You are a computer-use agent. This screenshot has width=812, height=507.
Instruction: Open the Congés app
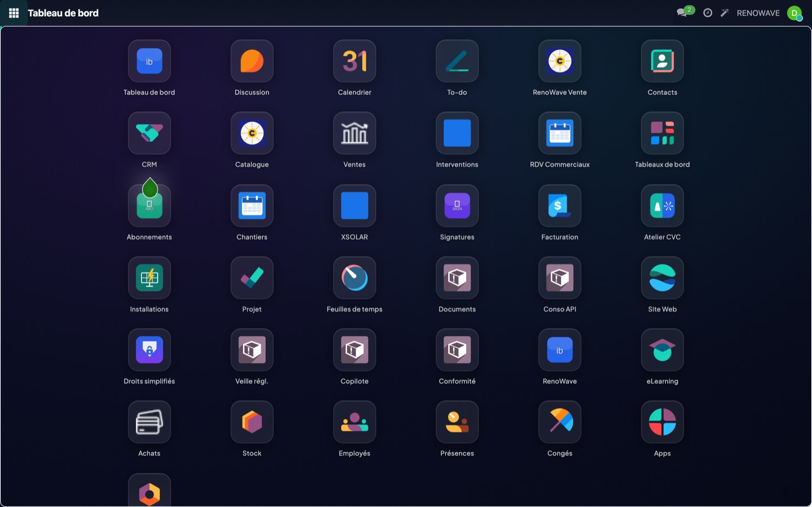[x=560, y=422]
